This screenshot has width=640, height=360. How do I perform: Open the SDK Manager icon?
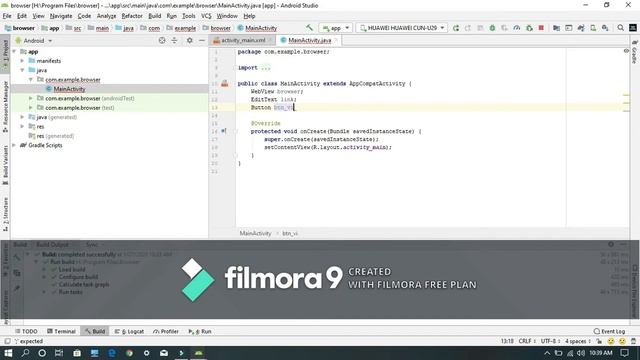click(x=605, y=28)
